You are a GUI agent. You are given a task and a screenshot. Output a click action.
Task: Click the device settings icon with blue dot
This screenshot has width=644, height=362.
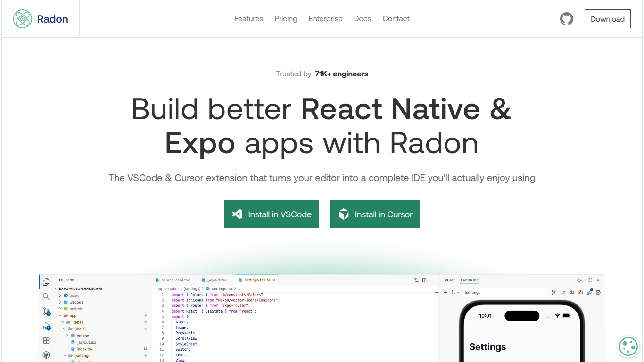[x=589, y=292]
